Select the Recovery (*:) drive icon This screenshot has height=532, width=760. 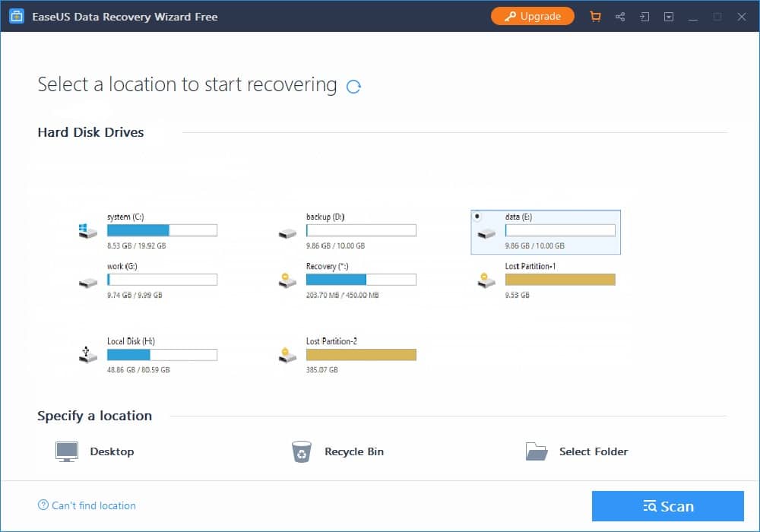(287, 280)
